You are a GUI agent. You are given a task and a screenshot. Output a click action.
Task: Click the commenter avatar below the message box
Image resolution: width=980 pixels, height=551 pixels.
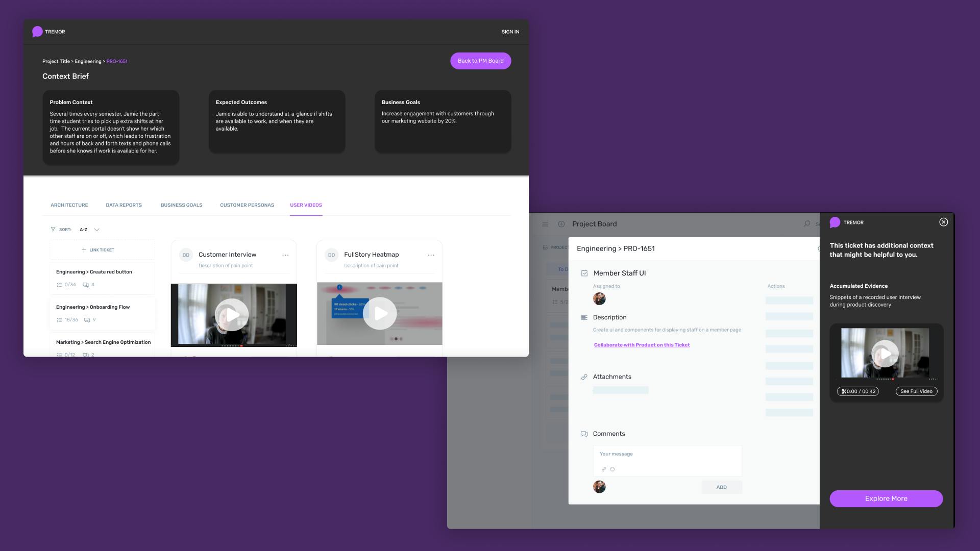pyautogui.click(x=599, y=487)
